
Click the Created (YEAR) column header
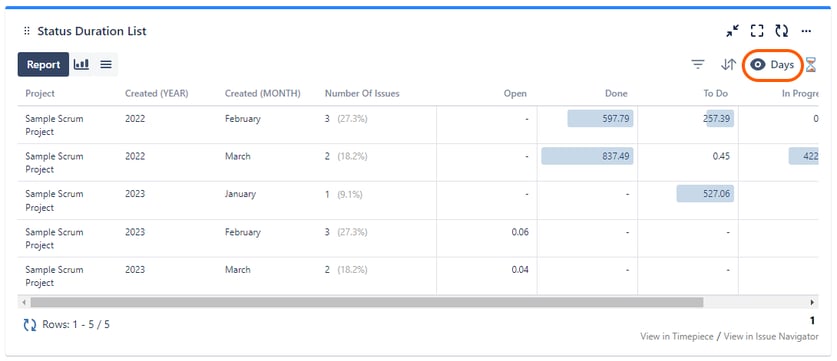[x=156, y=93]
